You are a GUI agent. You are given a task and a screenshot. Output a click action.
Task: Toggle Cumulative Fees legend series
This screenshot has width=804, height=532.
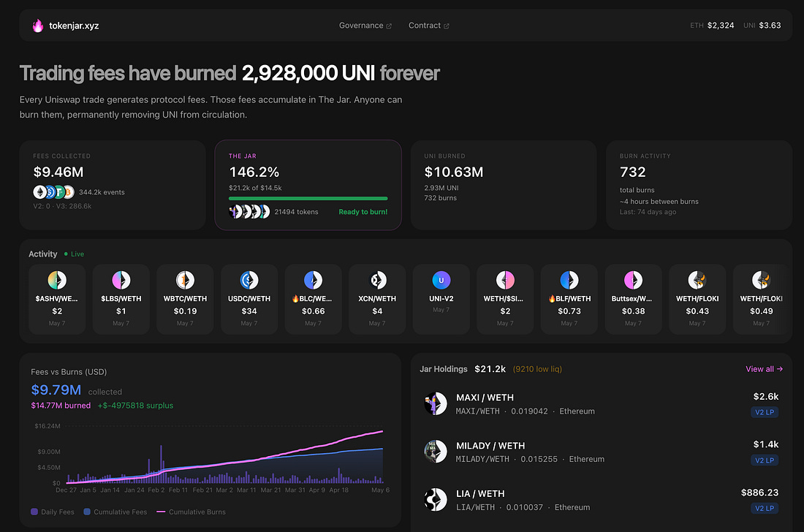click(115, 512)
